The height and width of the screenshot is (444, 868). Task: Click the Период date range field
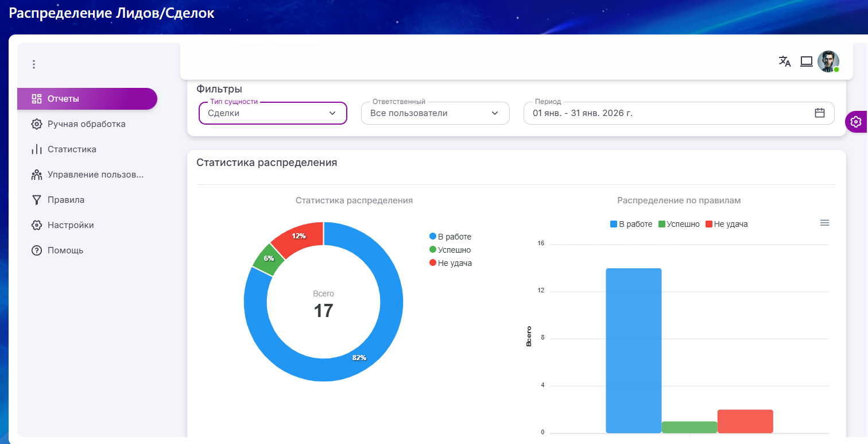666,113
